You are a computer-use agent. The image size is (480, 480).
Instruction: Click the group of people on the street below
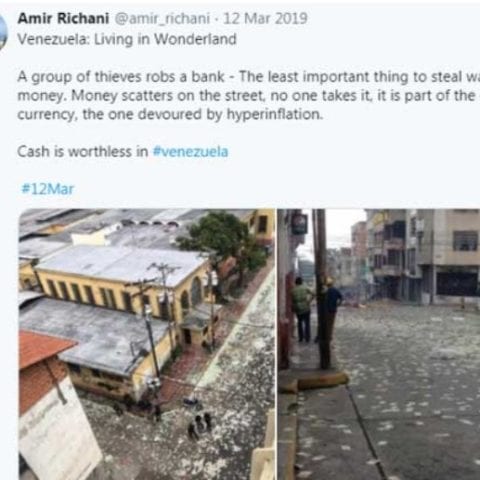tap(199, 424)
